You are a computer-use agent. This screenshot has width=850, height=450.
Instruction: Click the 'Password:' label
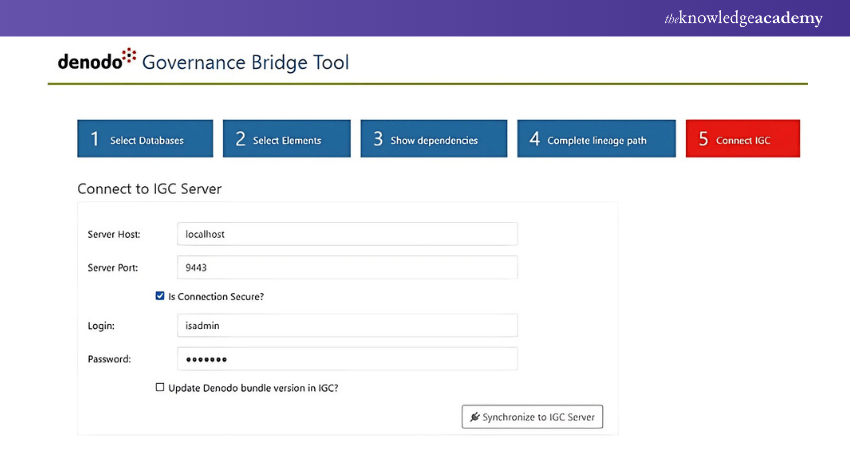tap(110, 358)
